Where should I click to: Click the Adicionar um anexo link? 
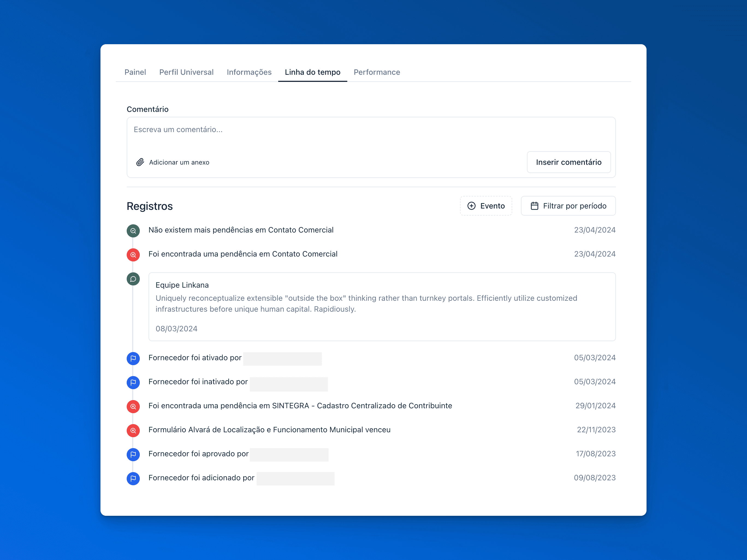(179, 162)
